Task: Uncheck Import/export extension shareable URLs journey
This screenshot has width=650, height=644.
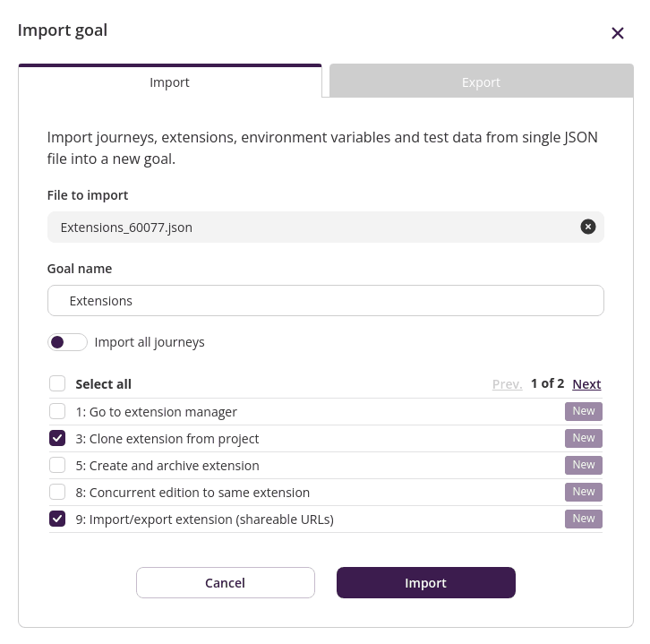Action: 57,519
